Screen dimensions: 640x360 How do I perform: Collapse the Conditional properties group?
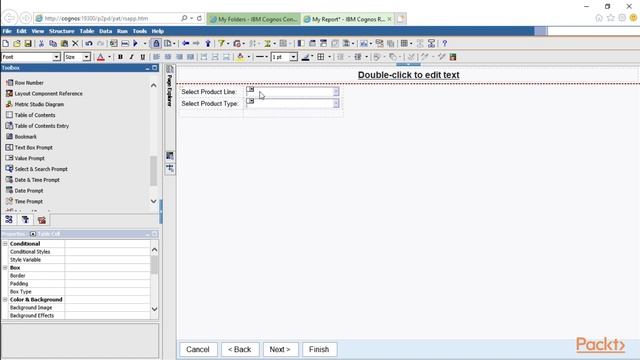coord(5,244)
